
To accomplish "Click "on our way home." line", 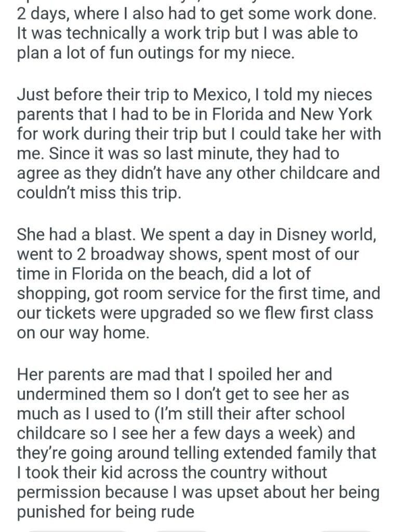I will tap(83, 332).
